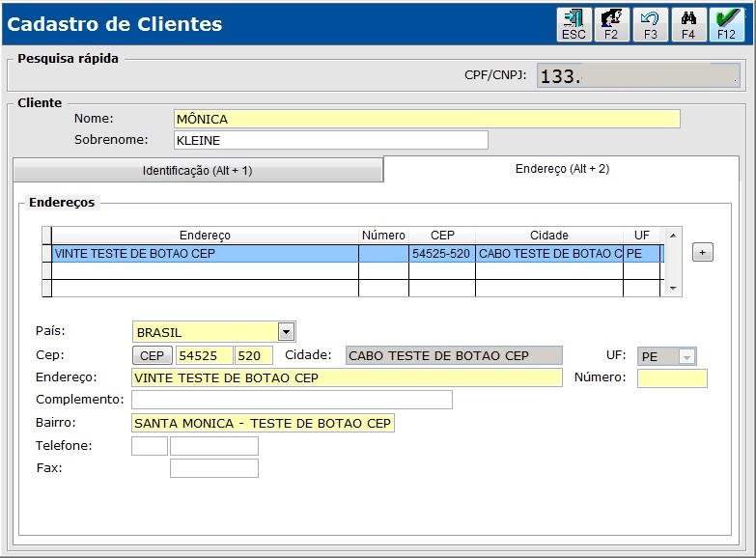Select the Endereço (Alt + 2) tab
This screenshot has height=558, width=756.
pos(562,169)
